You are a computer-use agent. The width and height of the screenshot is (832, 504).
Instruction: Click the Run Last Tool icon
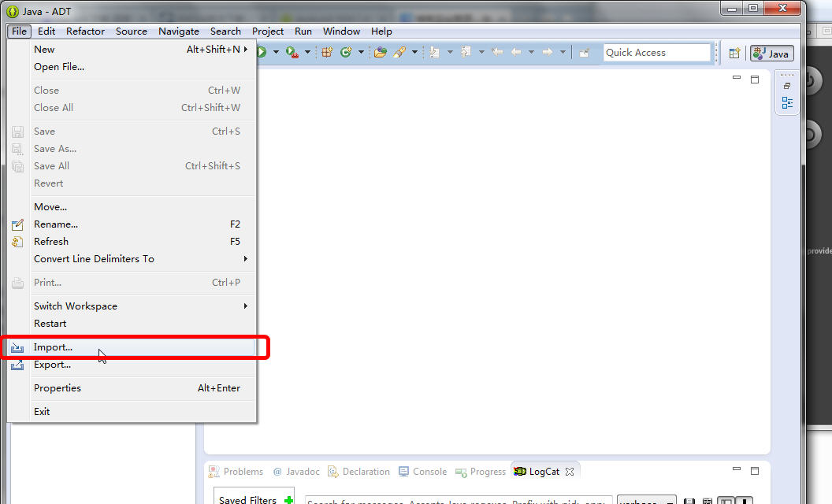(292, 52)
